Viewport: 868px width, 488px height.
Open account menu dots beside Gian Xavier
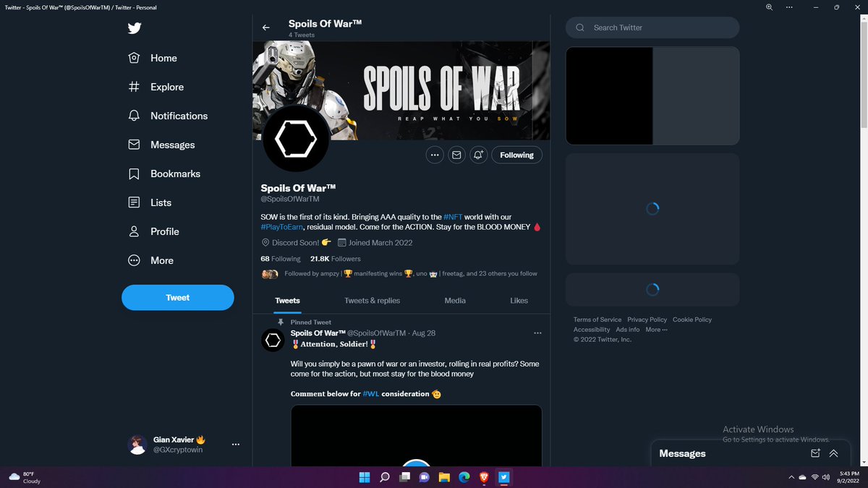(x=236, y=445)
